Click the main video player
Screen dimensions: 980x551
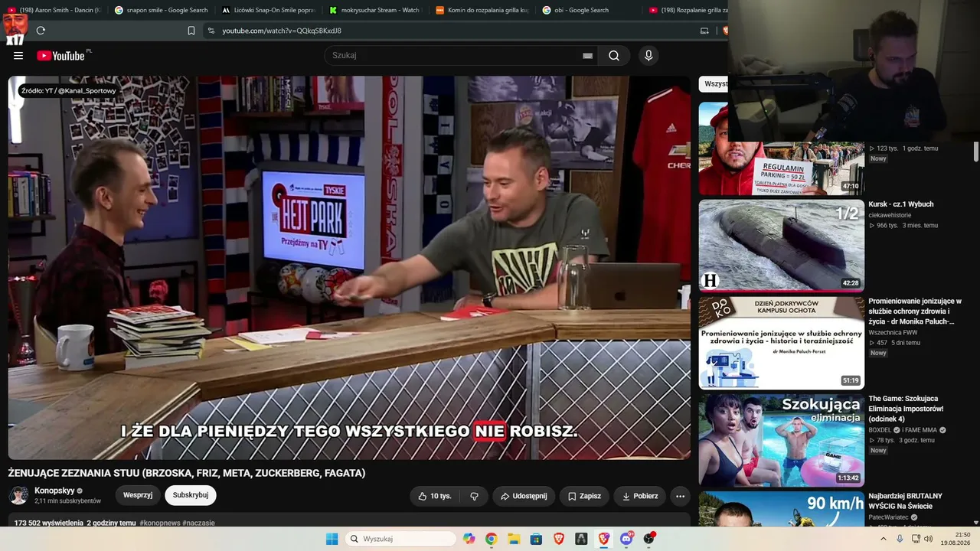pyautogui.click(x=349, y=267)
